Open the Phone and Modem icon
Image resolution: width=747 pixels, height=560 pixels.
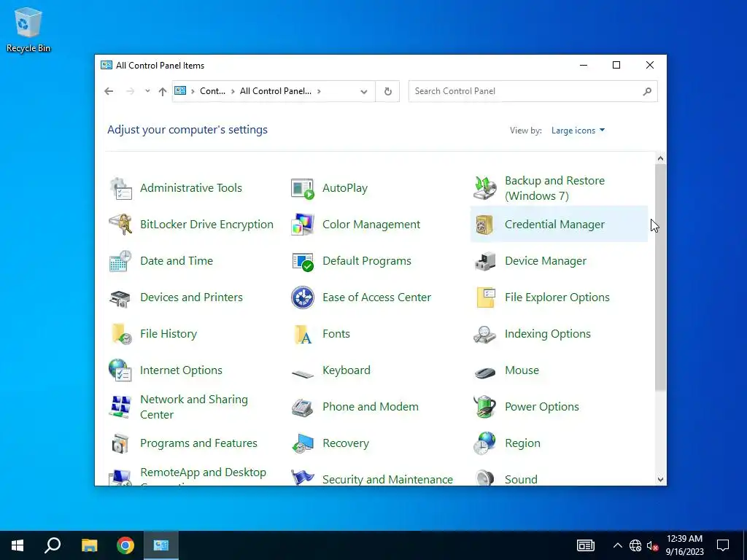tap(303, 407)
